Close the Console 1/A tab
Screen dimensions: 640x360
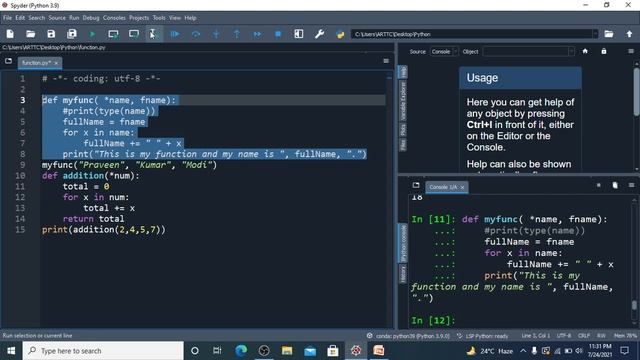coord(462,187)
